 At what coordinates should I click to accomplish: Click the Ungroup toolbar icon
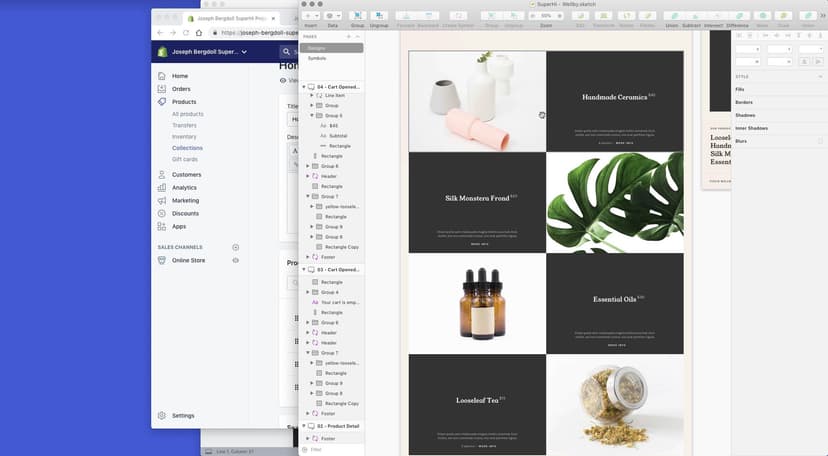pyautogui.click(x=379, y=16)
